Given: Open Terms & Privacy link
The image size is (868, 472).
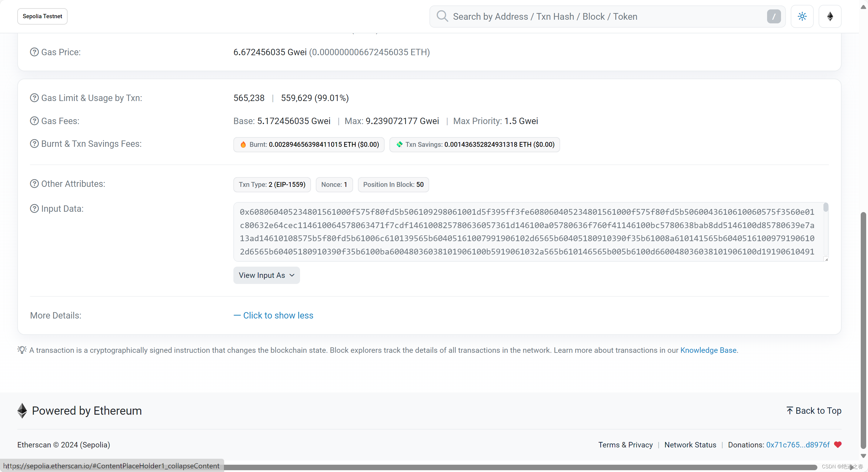Looking at the screenshot, I should click(x=626, y=445).
